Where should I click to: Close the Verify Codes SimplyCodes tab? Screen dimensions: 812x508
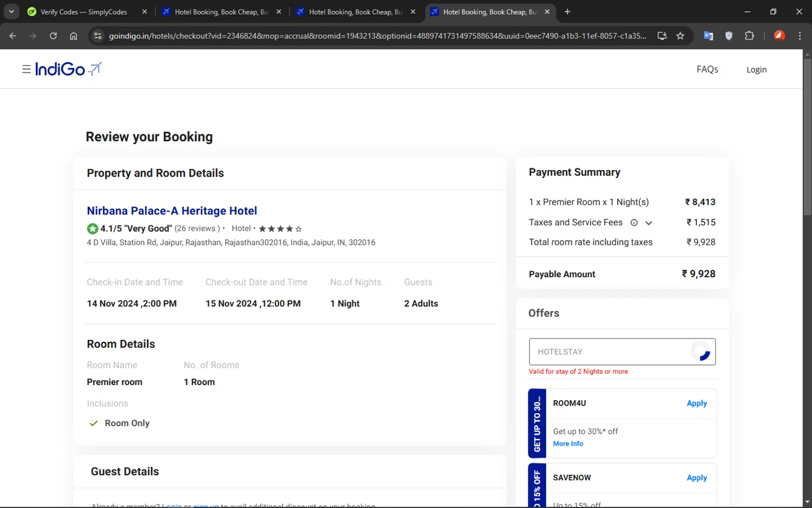[145, 11]
